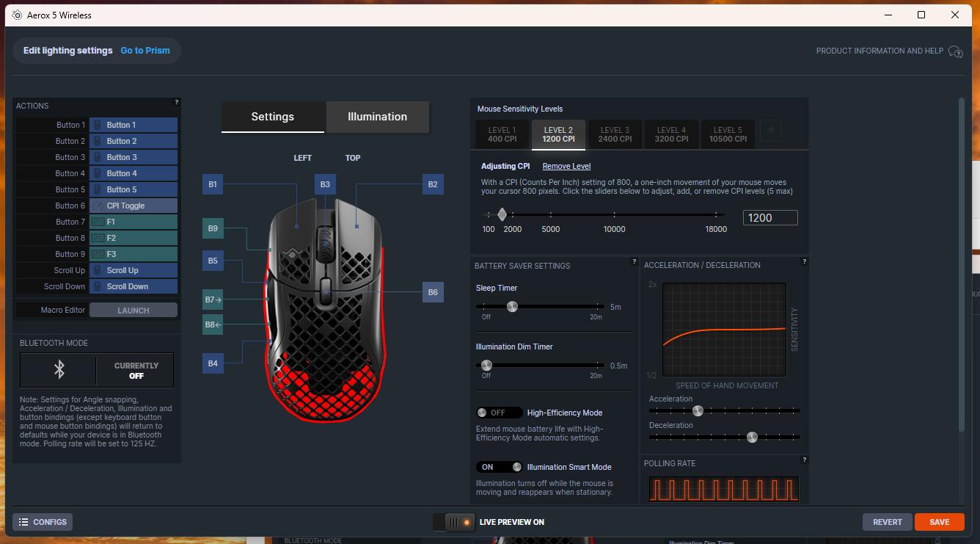This screenshot has height=544, width=980.
Task: Open the Scroll Up action assignment
Action: pos(133,270)
